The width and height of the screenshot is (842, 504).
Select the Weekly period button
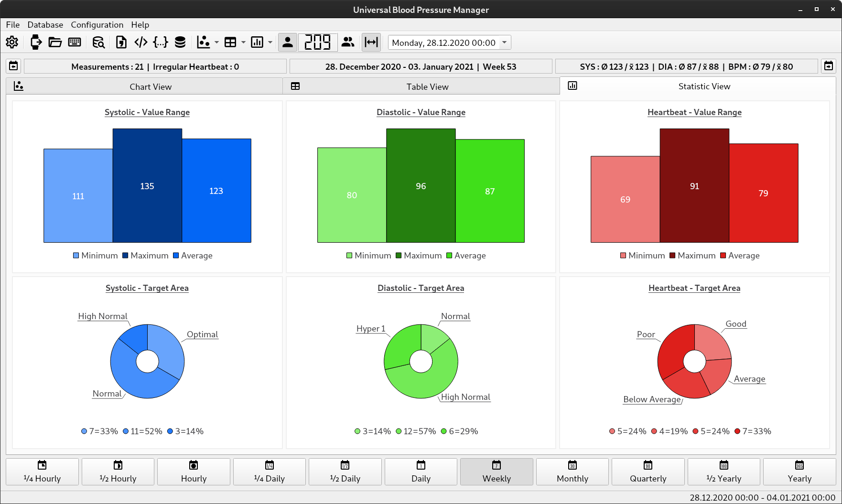(x=497, y=472)
